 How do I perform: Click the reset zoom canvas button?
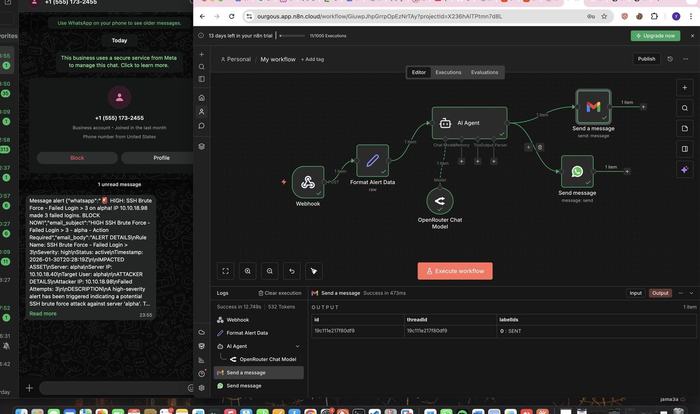pos(292,271)
